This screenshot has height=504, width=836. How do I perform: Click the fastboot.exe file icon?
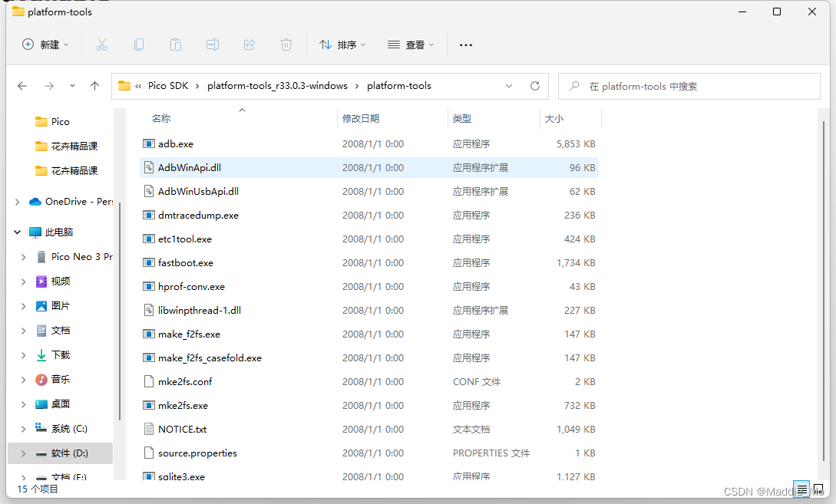click(149, 262)
